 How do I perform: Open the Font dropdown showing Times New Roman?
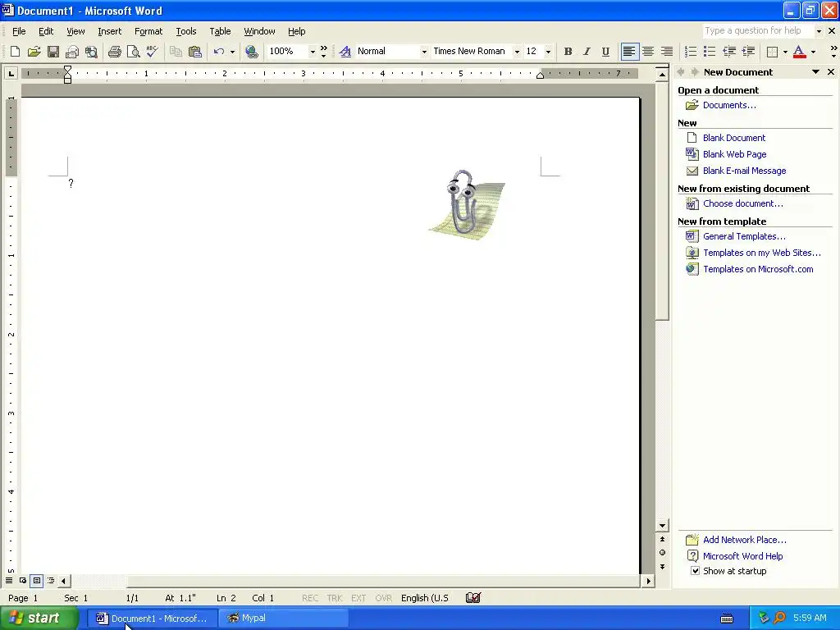(x=517, y=52)
